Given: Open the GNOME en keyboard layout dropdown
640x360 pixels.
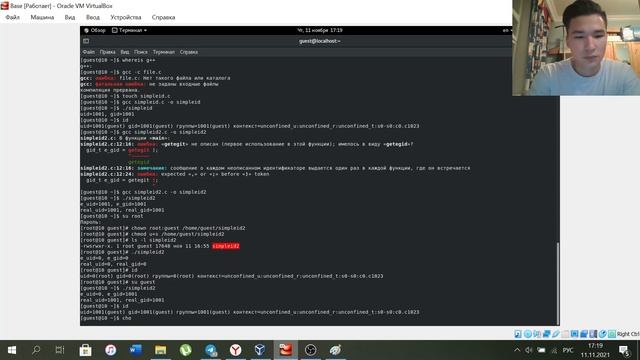Looking at the screenshot, I should click(x=507, y=30).
